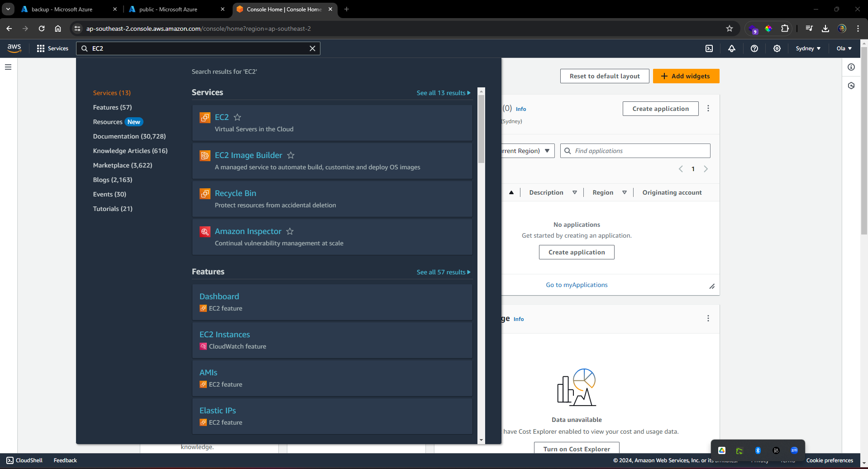Open the Region column filter dropdown
The height and width of the screenshot is (469, 868).
[x=625, y=192]
